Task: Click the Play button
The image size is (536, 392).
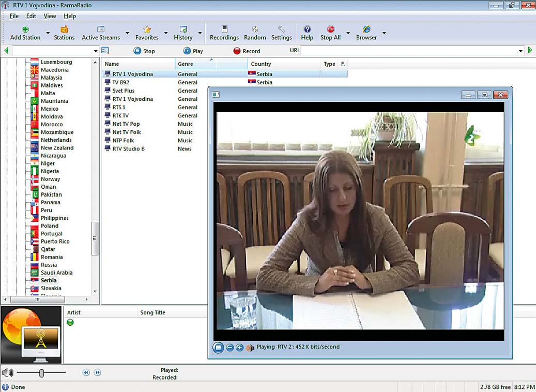Action: pos(193,51)
